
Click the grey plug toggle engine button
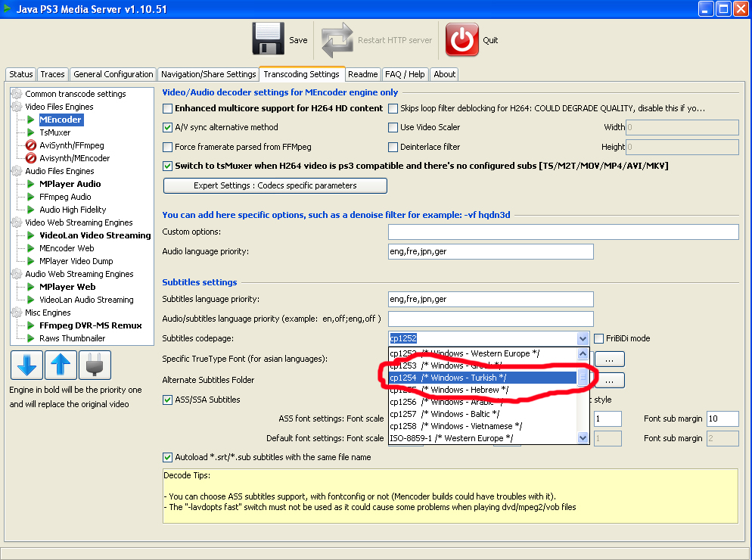95,366
